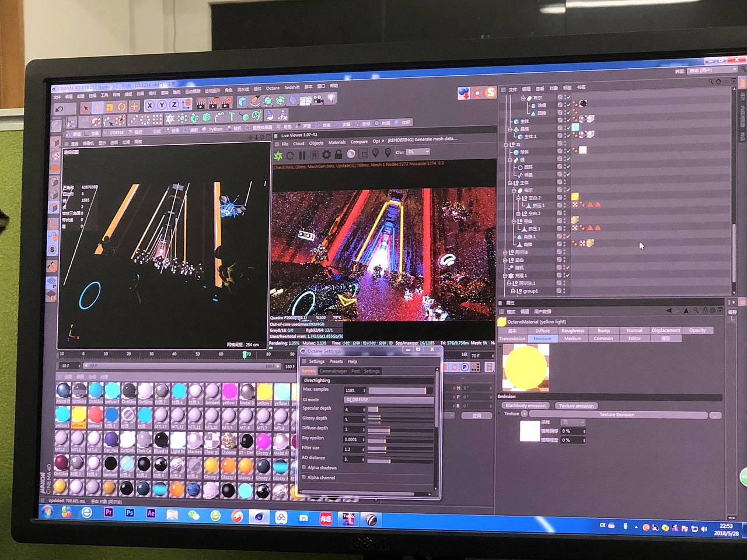Screen dimensions: 747x560
Task: Click the ellipsis button next to Texture Emission
Action: click(715, 415)
